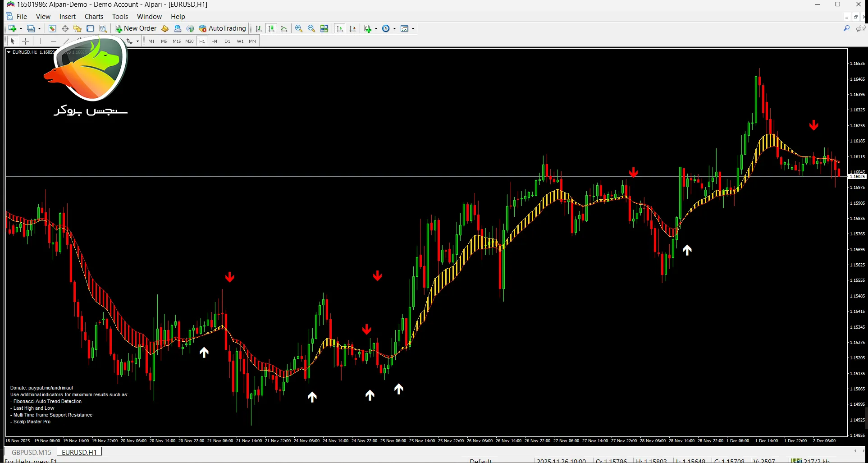Switch to the GBPUSD,M15 chart tab

pos(31,452)
